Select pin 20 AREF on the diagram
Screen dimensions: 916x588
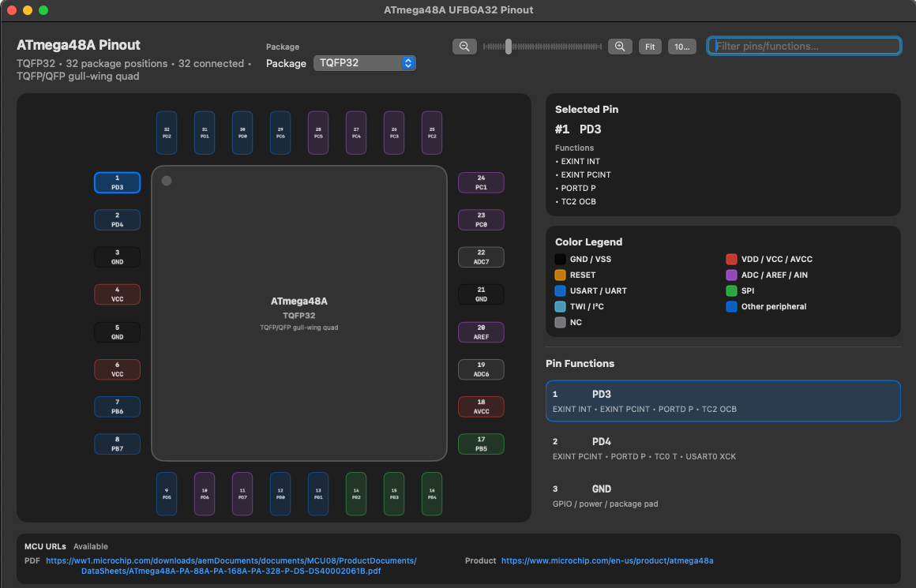[482, 332]
